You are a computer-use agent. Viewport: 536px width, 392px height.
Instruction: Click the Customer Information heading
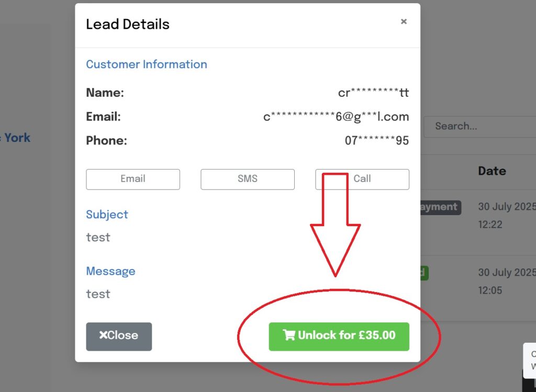[147, 64]
